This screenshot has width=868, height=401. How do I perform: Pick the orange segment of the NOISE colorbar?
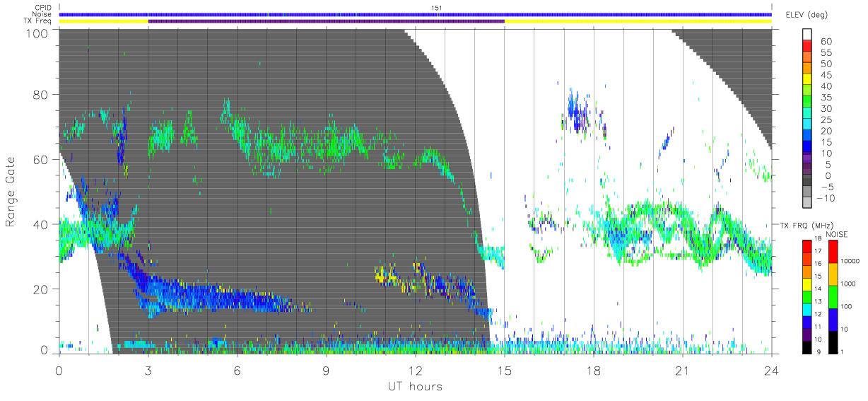(x=833, y=274)
